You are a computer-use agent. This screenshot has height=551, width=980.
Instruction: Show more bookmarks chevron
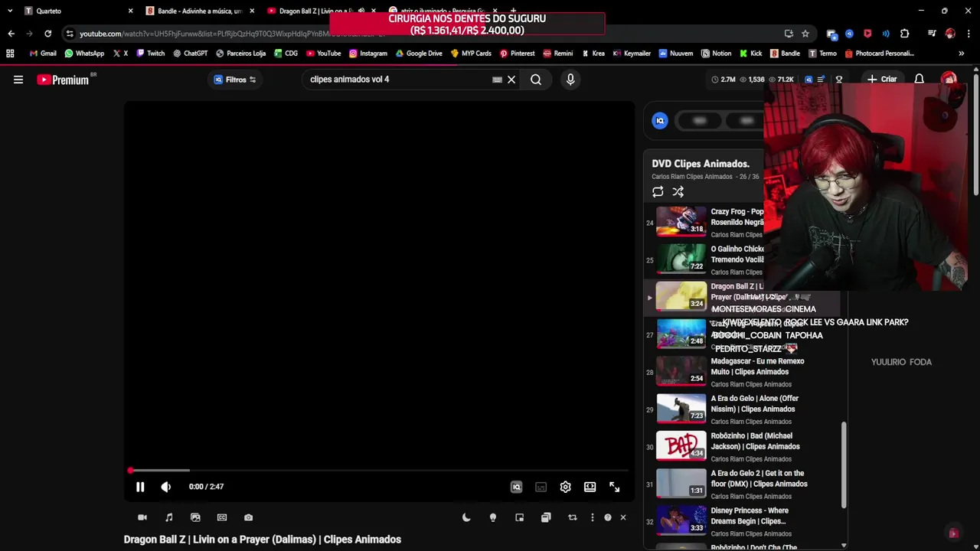pyautogui.click(x=961, y=54)
